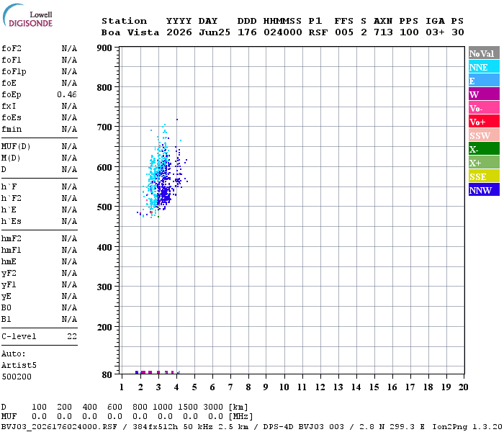Click the 10 MHz frequency axis label
This screenshot has height=432, width=504.
tap(284, 387)
